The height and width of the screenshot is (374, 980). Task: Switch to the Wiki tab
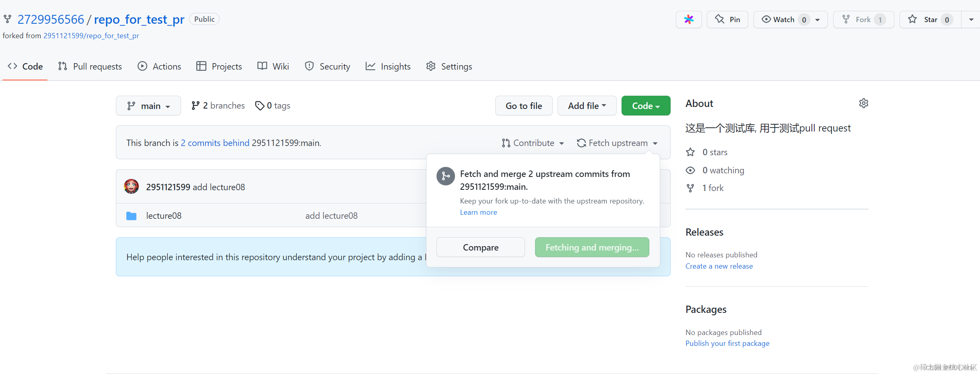pos(273,66)
